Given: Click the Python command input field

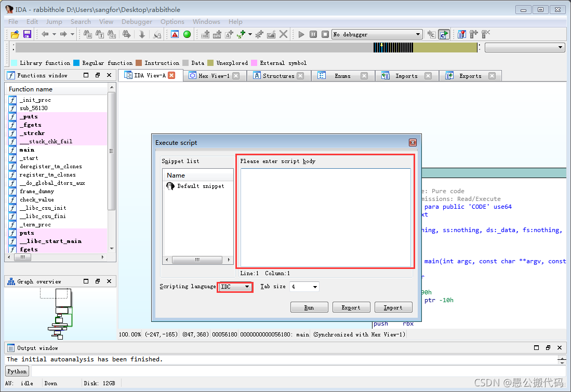Looking at the screenshot, I should coord(298,371).
